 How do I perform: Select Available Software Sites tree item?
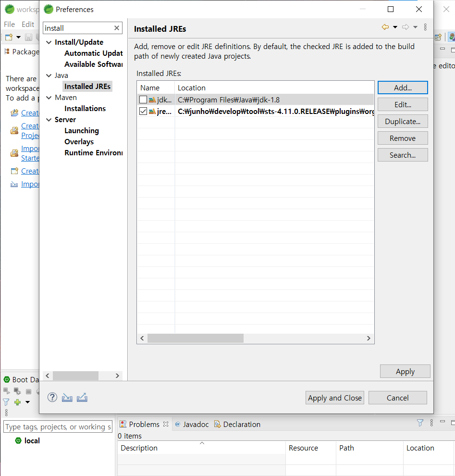click(x=93, y=64)
